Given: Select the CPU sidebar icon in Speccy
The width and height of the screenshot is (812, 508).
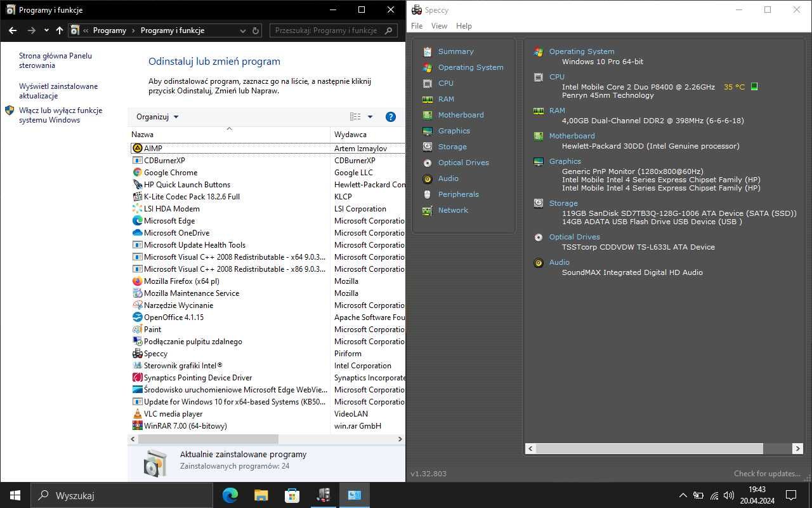Looking at the screenshot, I should [428, 83].
